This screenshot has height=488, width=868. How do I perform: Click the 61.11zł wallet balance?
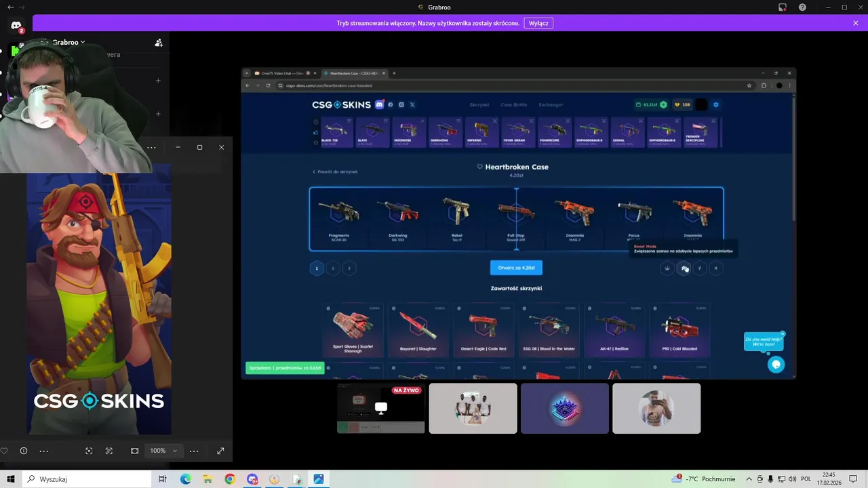click(651, 104)
